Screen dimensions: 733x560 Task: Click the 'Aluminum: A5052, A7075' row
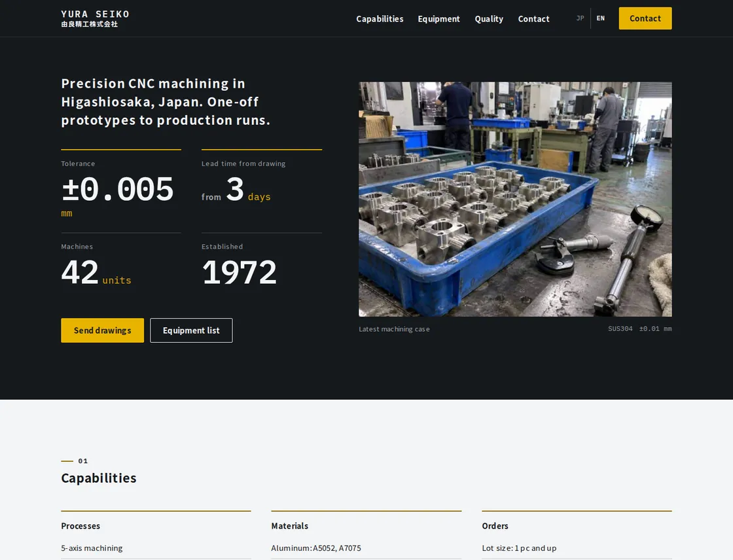pyautogui.click(x=366, y=548)
